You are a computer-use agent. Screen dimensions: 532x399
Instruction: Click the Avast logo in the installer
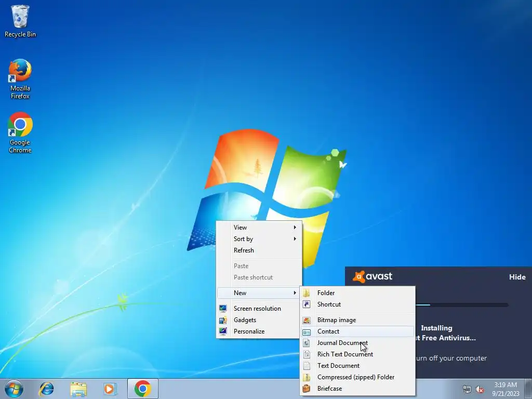pyautogui.click(x=372, y=276)
